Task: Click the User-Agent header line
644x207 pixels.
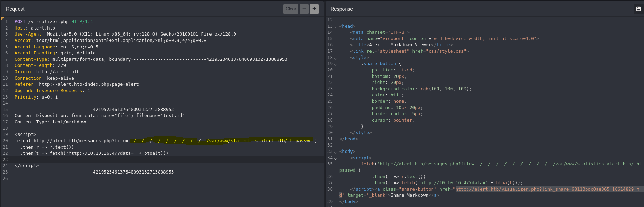Action: 125,34
